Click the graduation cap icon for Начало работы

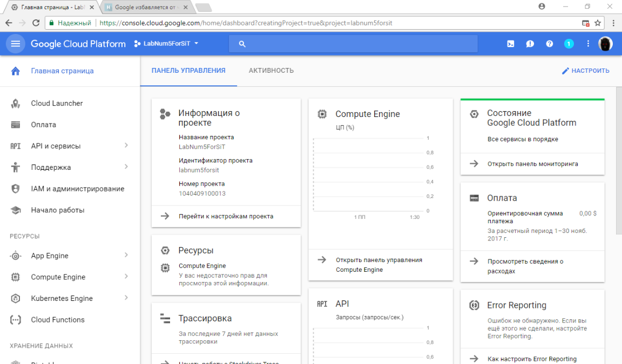(16, 210)
